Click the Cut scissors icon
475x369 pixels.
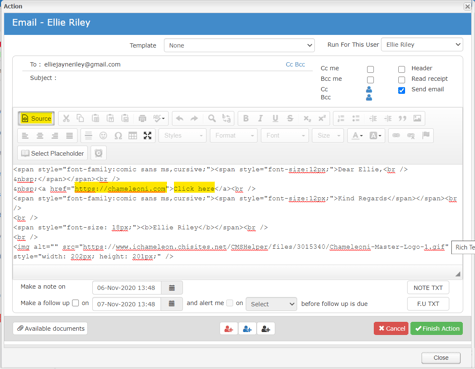pyautogui.click(x=66, y=118)
